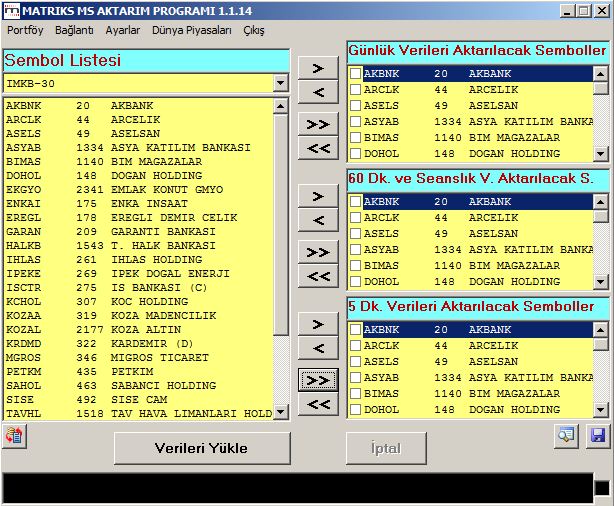Add all symbols to 5 Dk. list with >>
Viewport: 614px width, 506px height.
318,380
